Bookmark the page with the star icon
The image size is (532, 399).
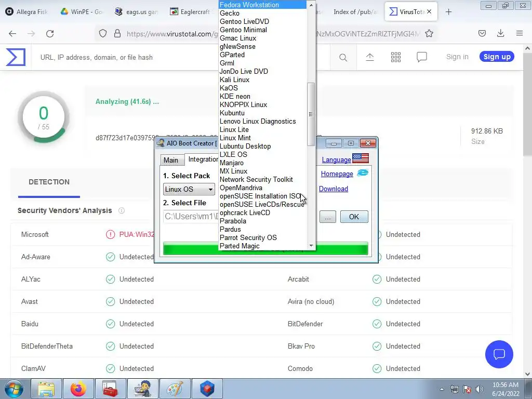[x=429, y=33]
